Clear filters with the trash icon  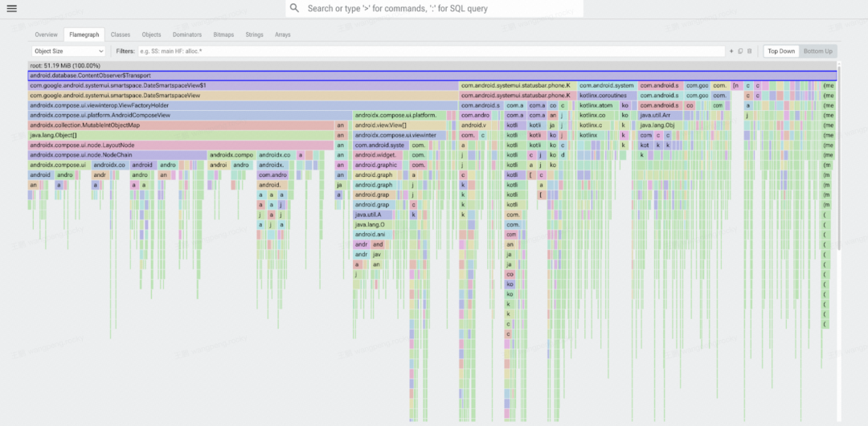coord(750,51)
